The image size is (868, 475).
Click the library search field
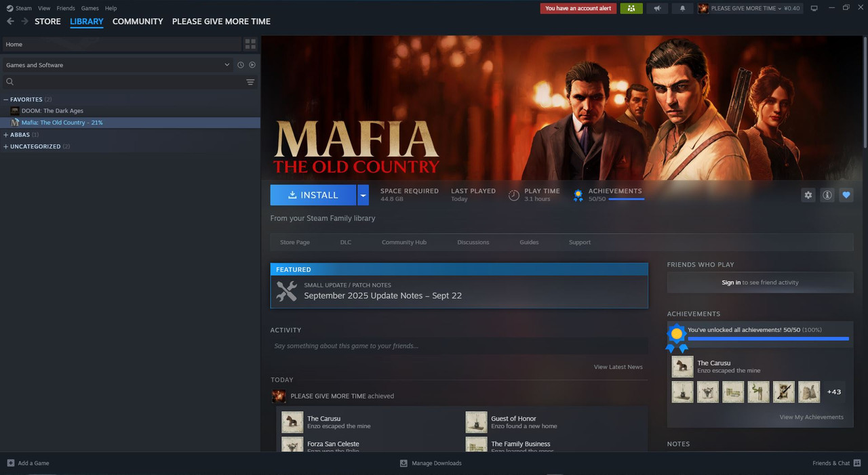pos(129,82)
